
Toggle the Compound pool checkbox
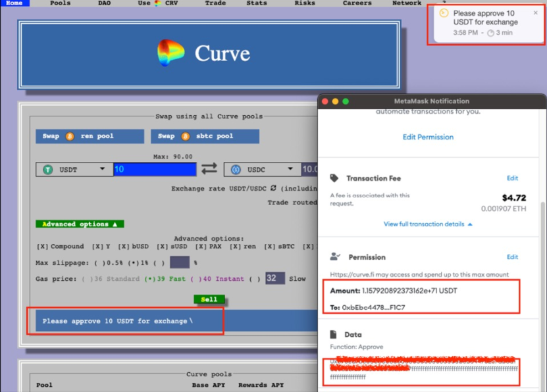[42, 247]
